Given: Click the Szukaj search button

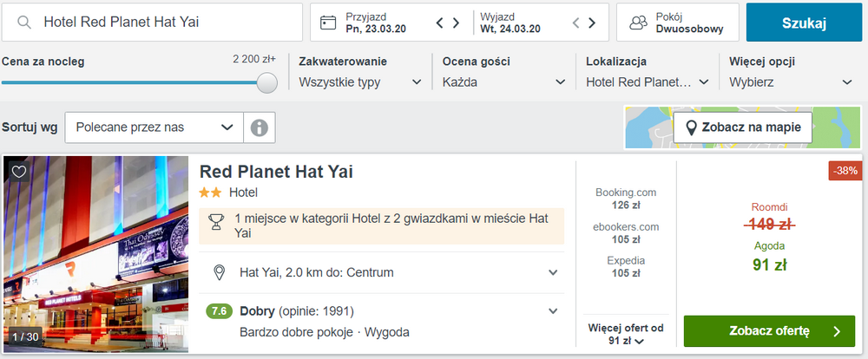Looking at the screenshot, I should click(x=804, y=23).
